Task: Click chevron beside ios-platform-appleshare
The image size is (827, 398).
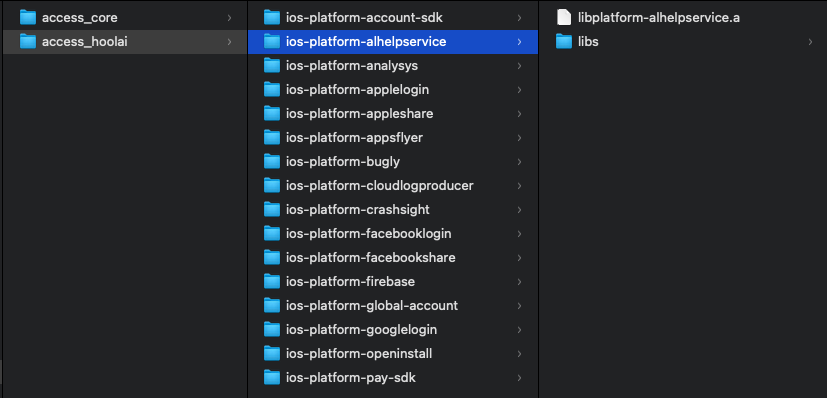Action: tap(520, 114)
